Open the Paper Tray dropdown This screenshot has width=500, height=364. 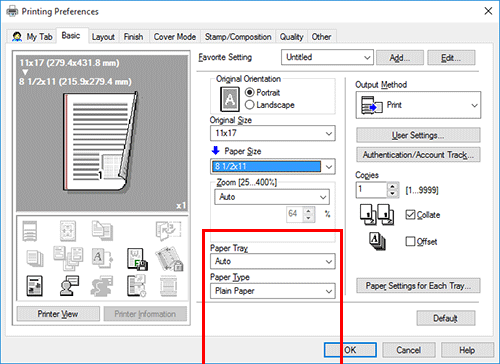coord(273,261)
